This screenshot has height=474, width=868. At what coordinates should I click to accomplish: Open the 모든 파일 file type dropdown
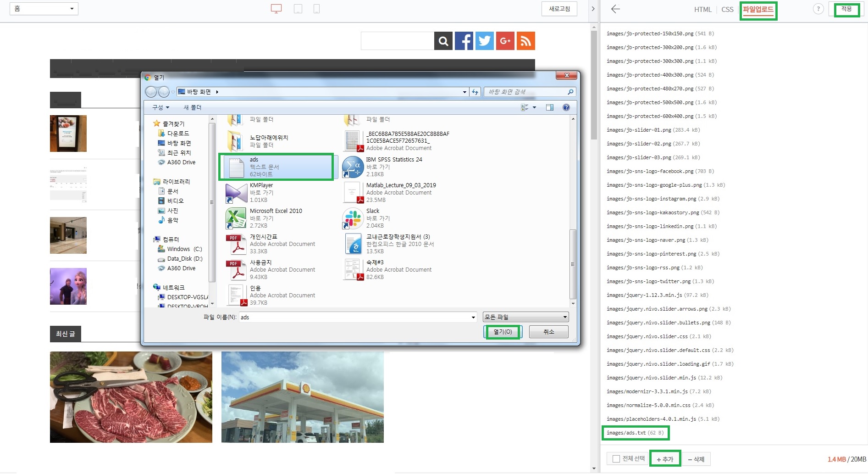click(526, 317)
